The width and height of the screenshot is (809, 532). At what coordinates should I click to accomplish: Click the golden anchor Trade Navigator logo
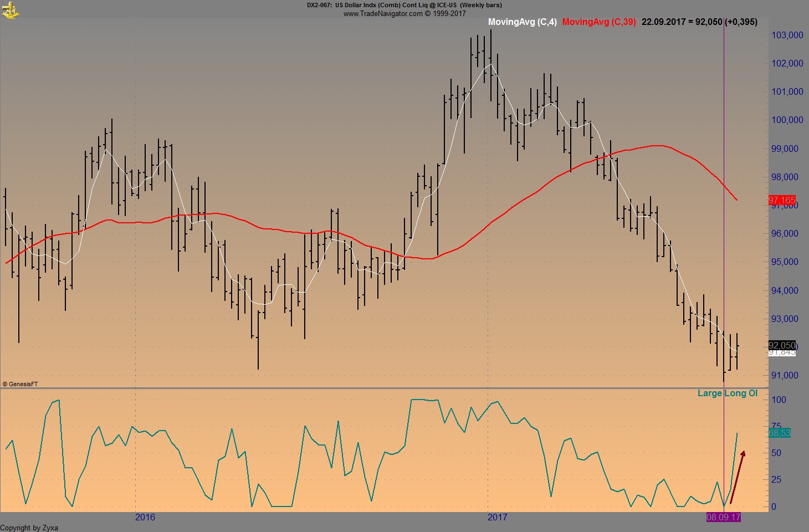(11, 10)
